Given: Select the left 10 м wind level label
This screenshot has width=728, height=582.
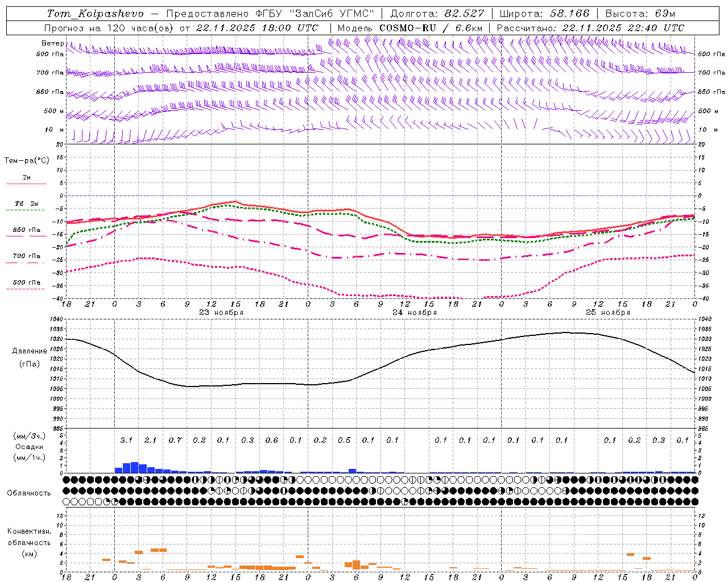Looking at the screenshot, I should click(55, 130).
